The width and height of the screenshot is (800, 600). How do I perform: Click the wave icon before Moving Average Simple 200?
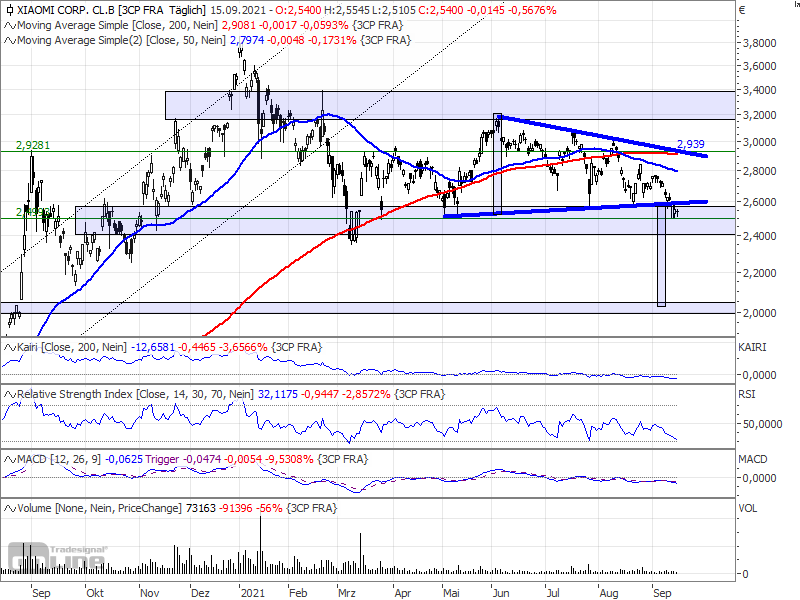[8, 25]
